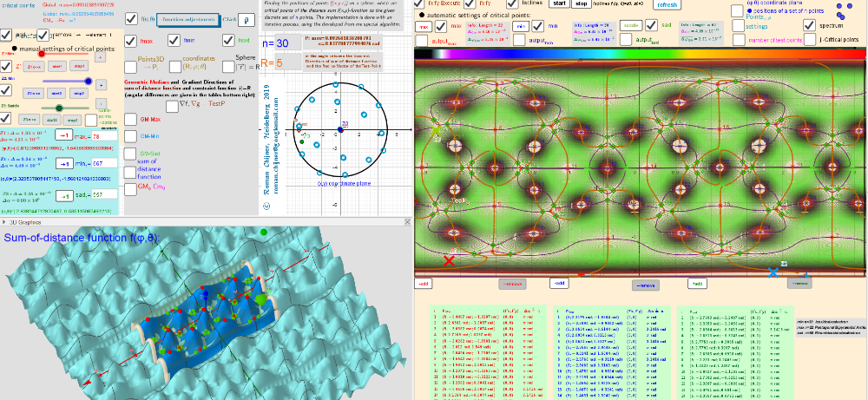This screenshot has width=868, height=400.
Task: Enable the Sphere |r|=R checkbox
Action: coord(228,67)
